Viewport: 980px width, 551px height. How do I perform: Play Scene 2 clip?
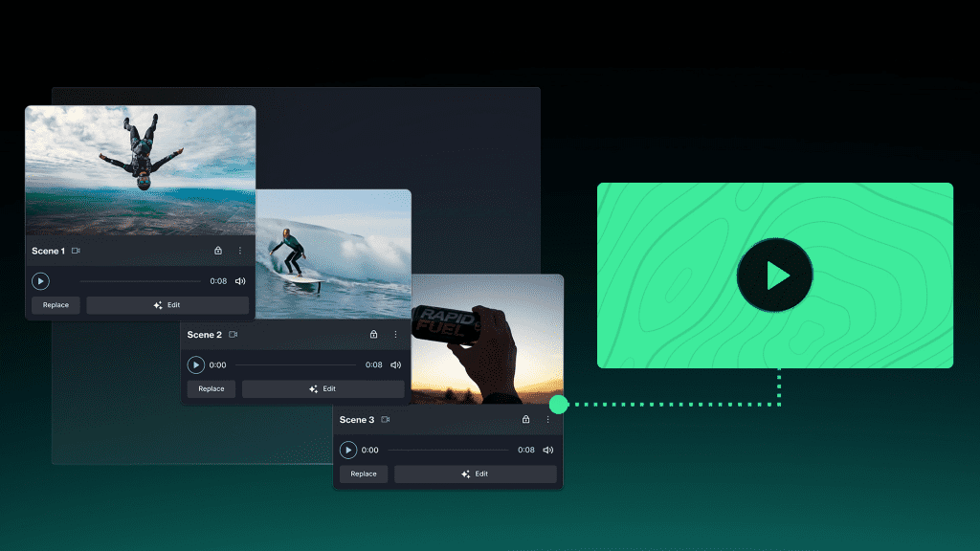[x=195, y=364]
